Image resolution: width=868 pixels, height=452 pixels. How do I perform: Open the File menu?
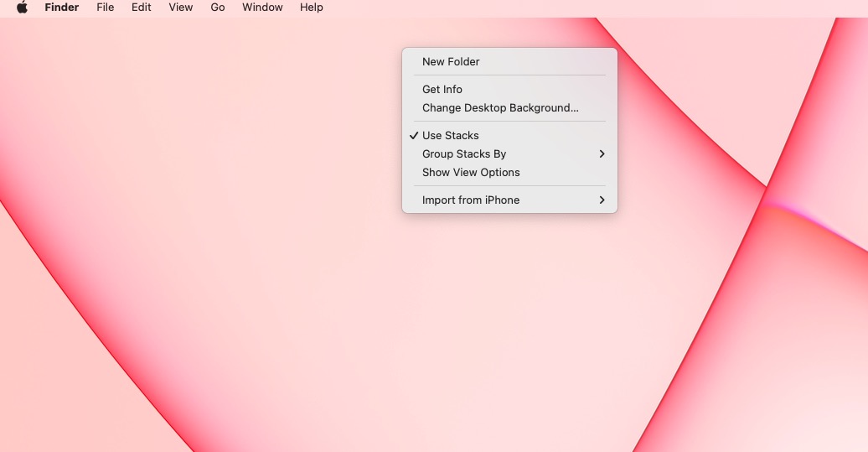coord(105,8)
